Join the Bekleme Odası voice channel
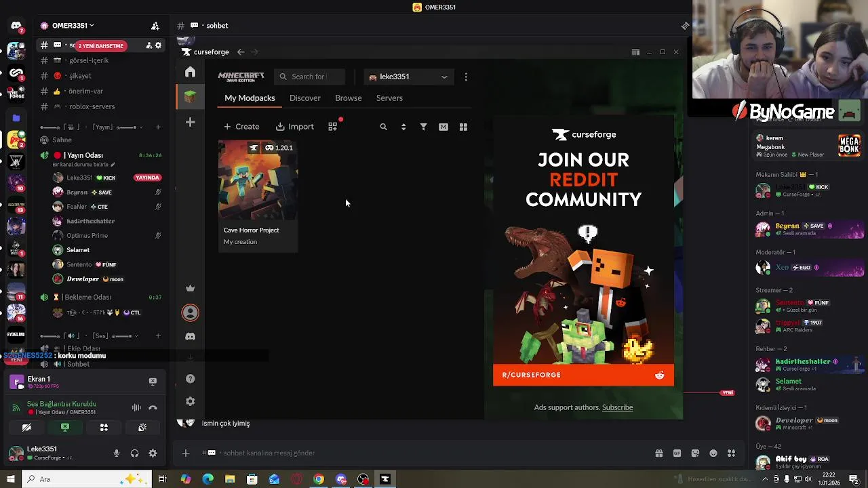Viewport: 868px width, 488px height. point(87,297)
